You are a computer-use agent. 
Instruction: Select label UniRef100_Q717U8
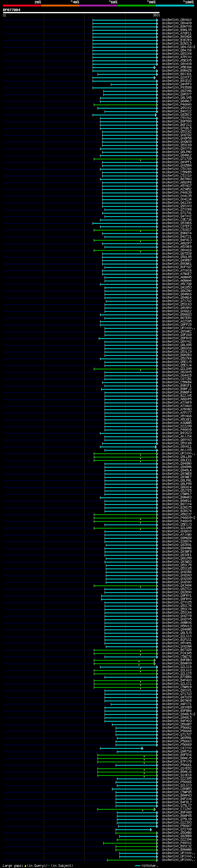click(177, 830)
